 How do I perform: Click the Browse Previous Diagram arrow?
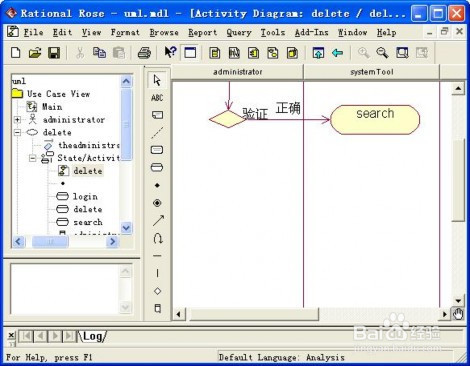coord(338,53)
